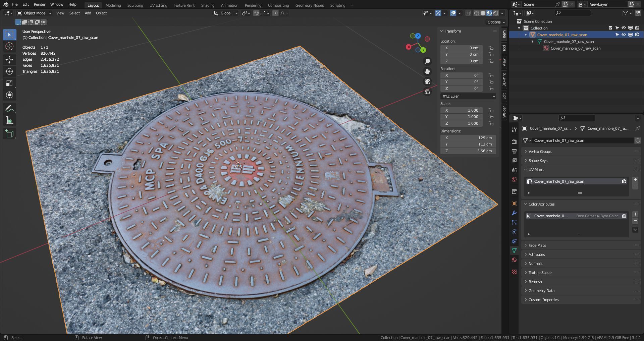
Task: Open the Texture properties checker icon
Action: (x=514, y=272)
